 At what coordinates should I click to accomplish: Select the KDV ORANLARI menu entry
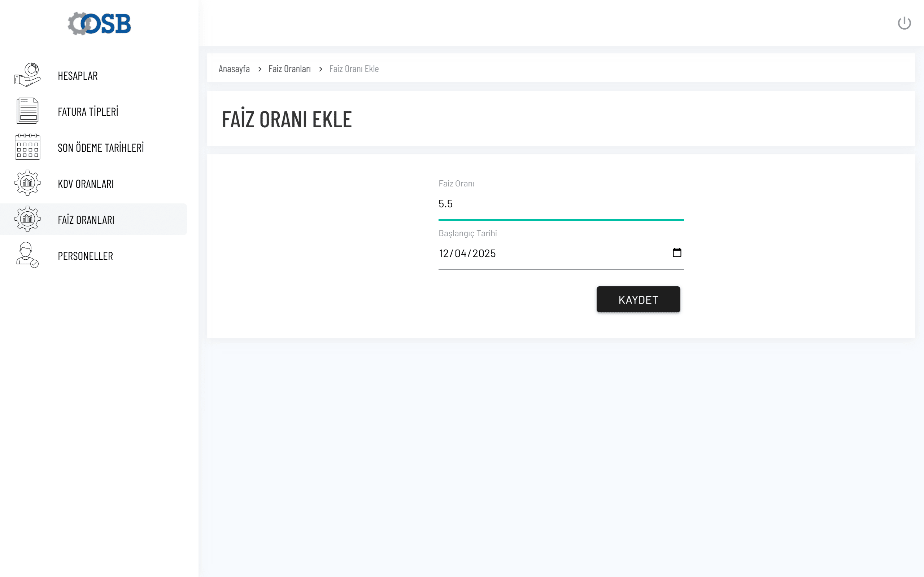point(86,184)
